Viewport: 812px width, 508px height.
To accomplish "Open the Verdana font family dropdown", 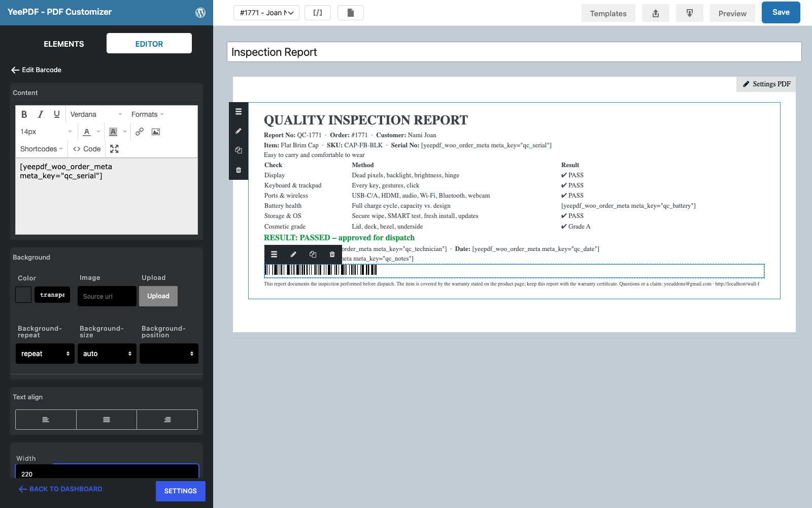I will click(x=96, y=114).
